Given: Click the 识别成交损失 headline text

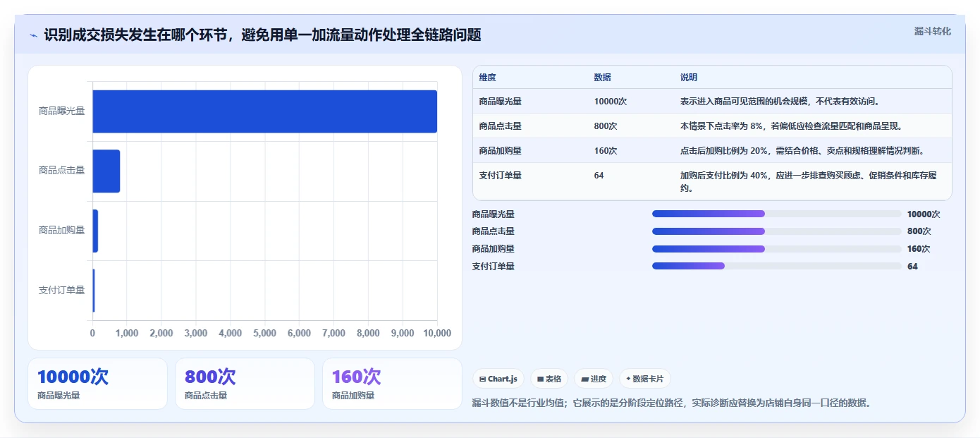Looking at the screenshot, I should [x=262, y=35].
